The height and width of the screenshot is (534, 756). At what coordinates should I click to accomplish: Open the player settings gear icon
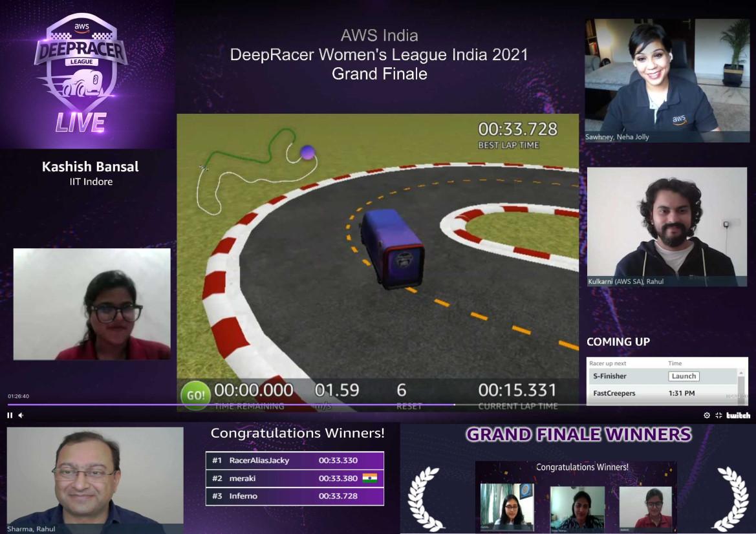(x=707, y=415)
